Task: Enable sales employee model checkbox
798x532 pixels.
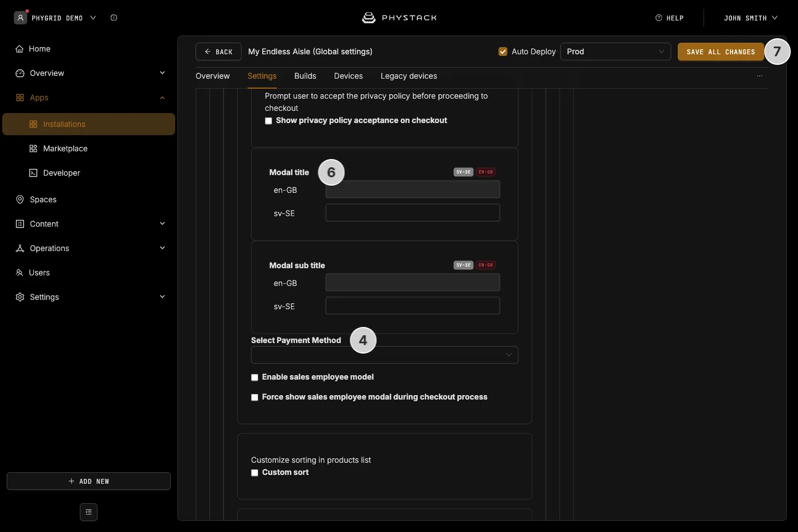Action: [255, 377]
